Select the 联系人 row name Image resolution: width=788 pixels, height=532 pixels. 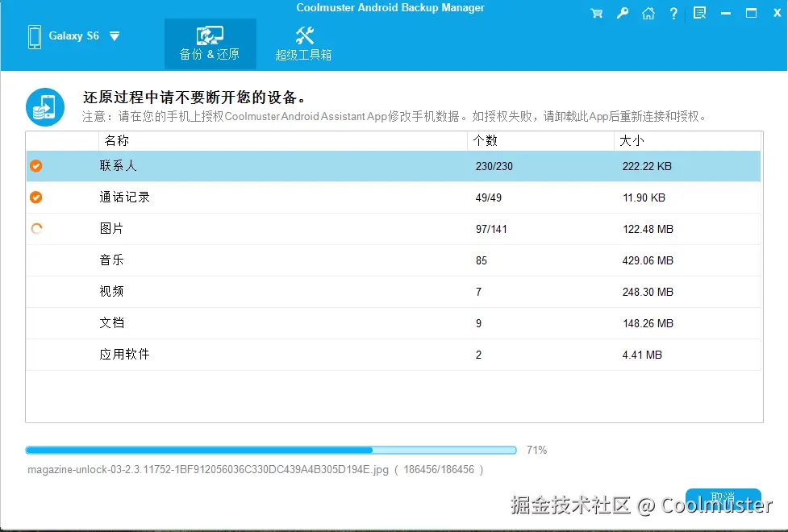[118, 166]
